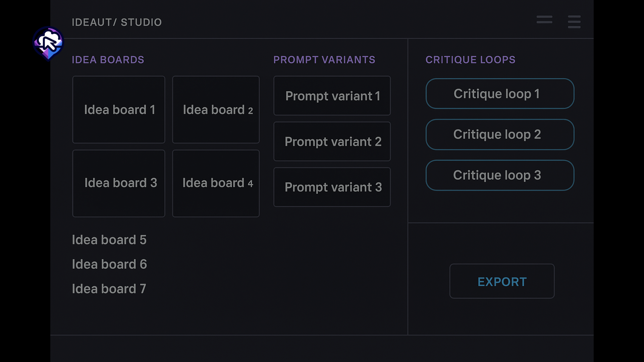Select Prompt variant 2

pos(332,141)
